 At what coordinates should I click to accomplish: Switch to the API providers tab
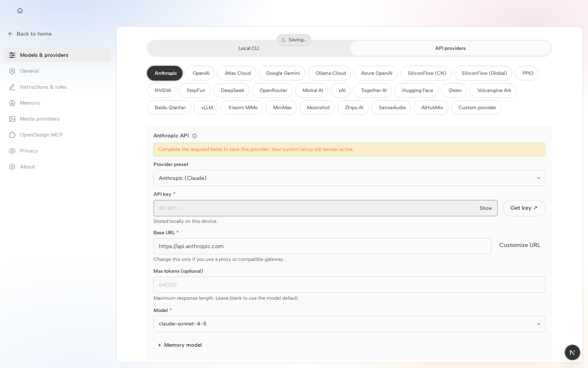point(450,48)
